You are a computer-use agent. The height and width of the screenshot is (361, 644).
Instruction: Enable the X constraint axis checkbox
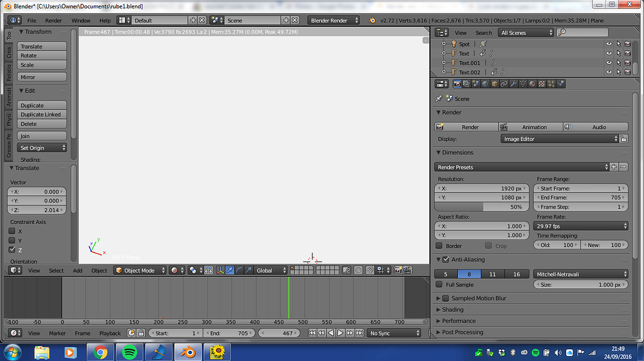[12, 231]
